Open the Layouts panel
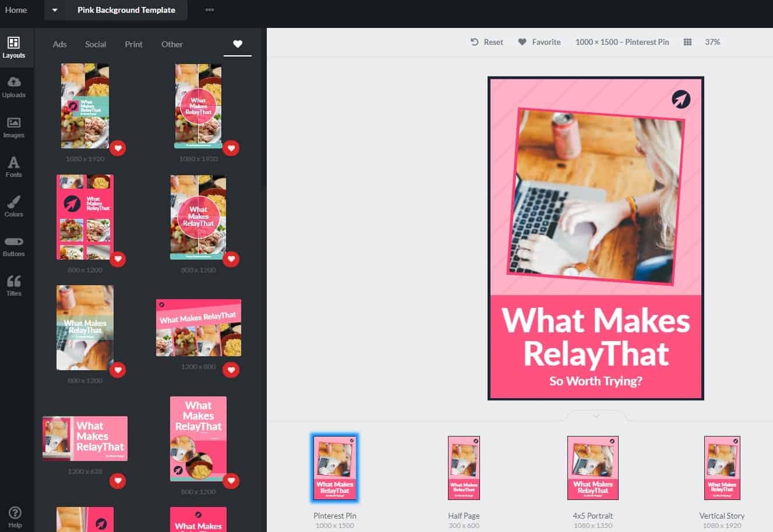This screenshot has width=773, height=532. coord(14,47)
